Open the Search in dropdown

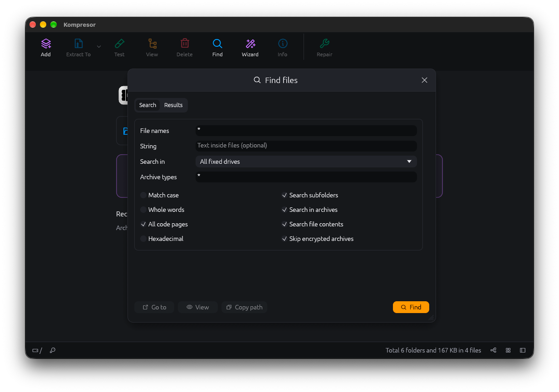306,162
